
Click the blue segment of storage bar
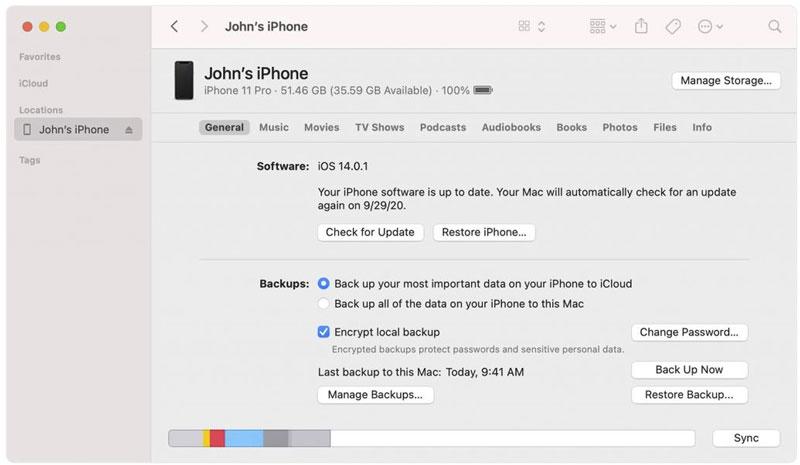(x=244, y=438)
